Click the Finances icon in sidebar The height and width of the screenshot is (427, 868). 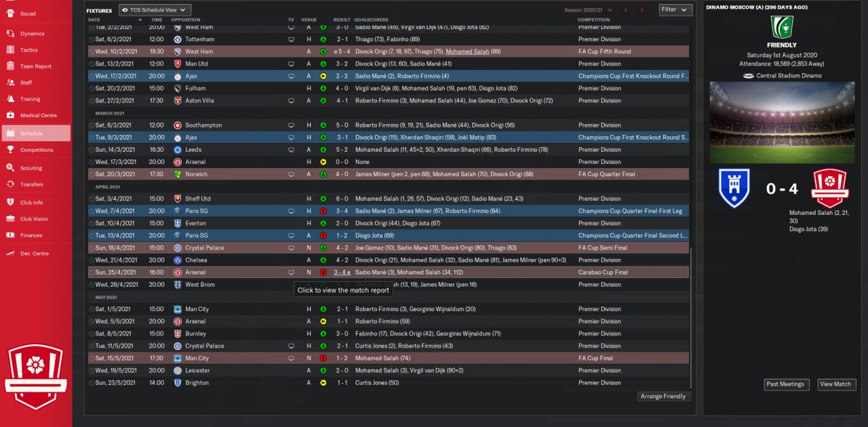[x=10, y=235]
